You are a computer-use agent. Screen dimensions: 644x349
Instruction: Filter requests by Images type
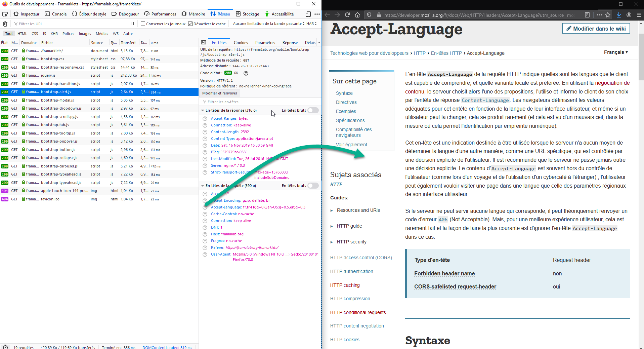pyautogui.click(x=85, y=34)
